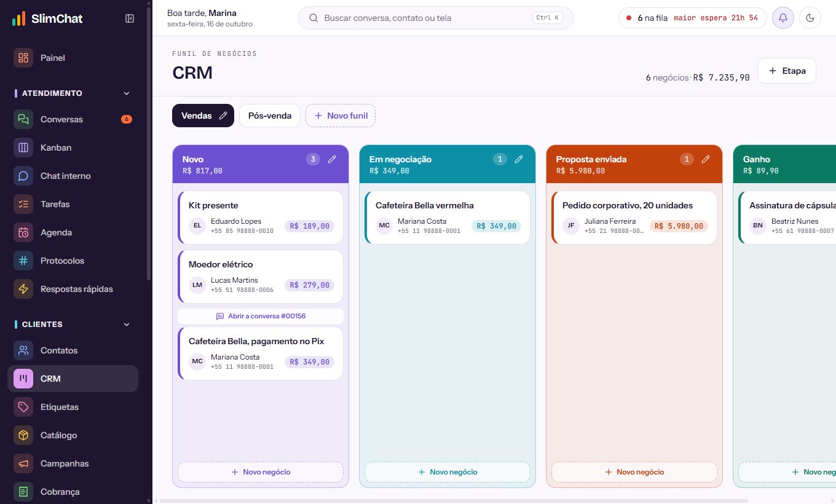Open the Tarefas checklist icon
The image size is (836, 504).
(23, 204)
